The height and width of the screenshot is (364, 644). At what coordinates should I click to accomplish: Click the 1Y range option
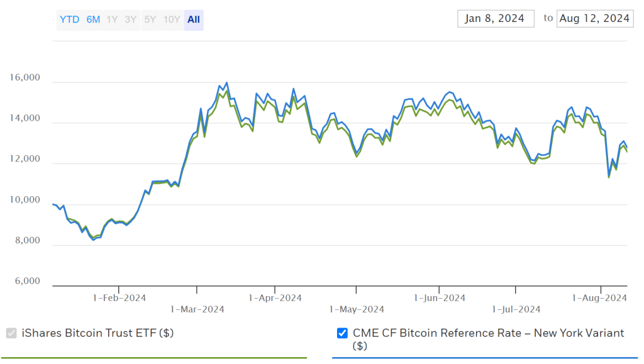[x=111, y=19]
